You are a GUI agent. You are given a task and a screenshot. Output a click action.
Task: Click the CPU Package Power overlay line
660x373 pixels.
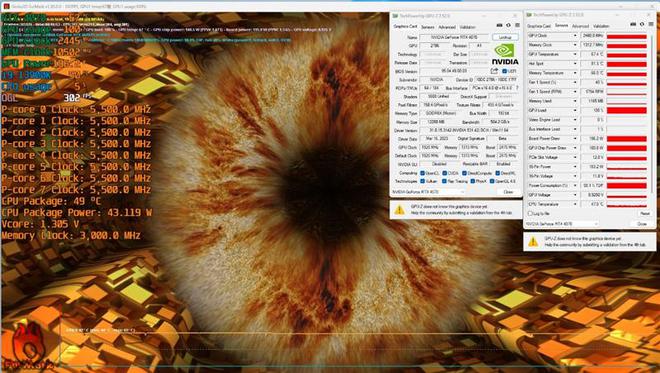coord(77,213)
